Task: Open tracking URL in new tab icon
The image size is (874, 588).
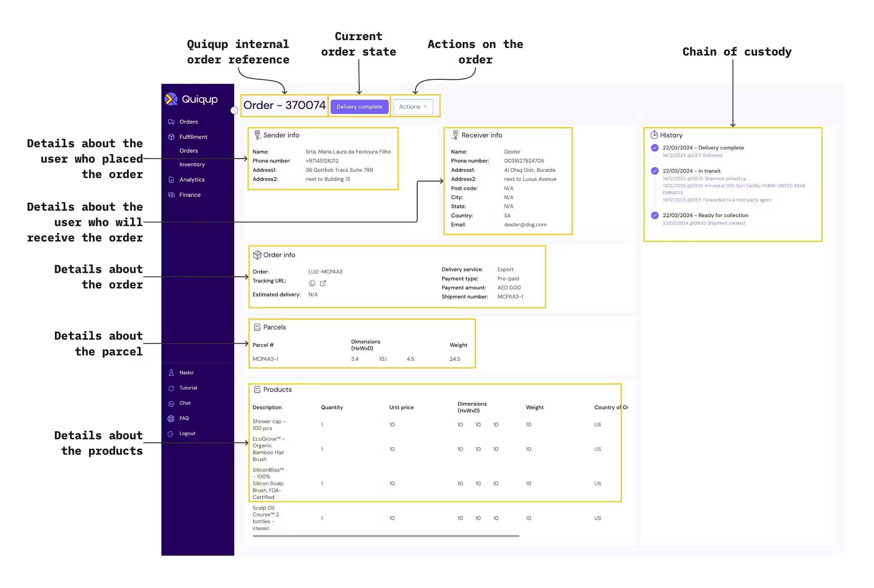Action: pyautogui.click(x=323, y=283)
